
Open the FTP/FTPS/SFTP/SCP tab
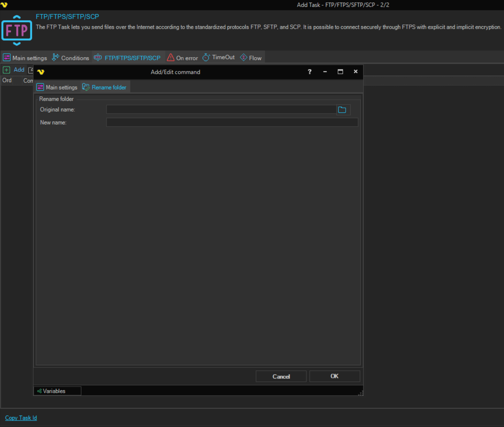(x=128, y=58)
